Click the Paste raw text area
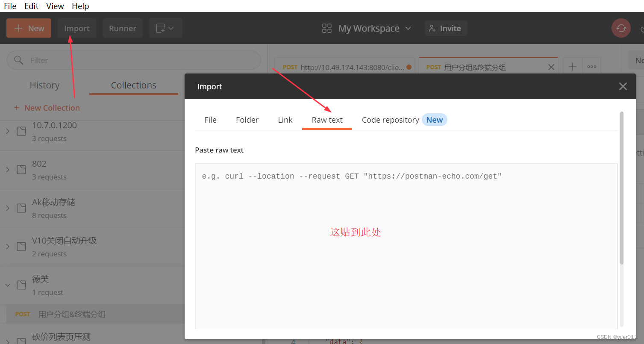Image resolution: width=644 pixels, height=344 pixels. coord(406,246)
